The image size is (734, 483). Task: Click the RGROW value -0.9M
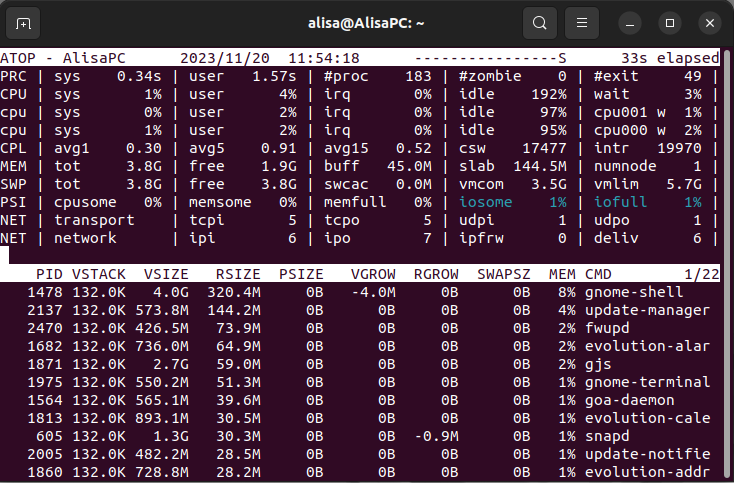[436, 436]
